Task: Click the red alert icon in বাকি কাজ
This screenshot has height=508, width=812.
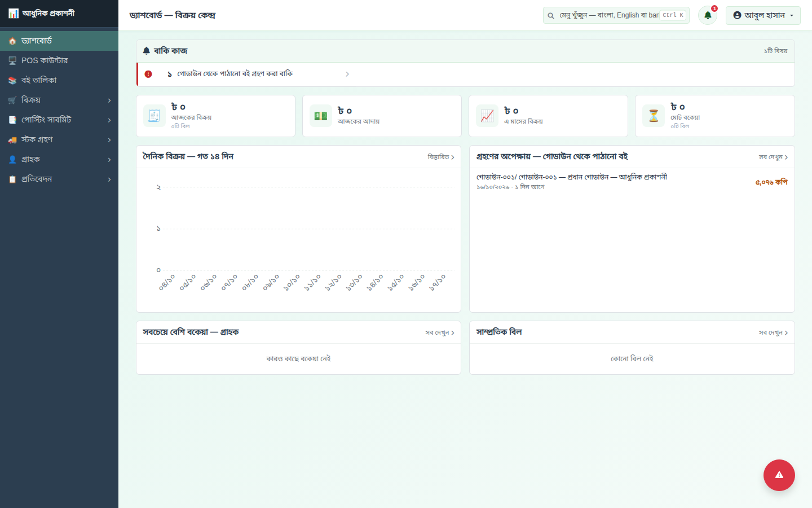Action: coord(148,74)
